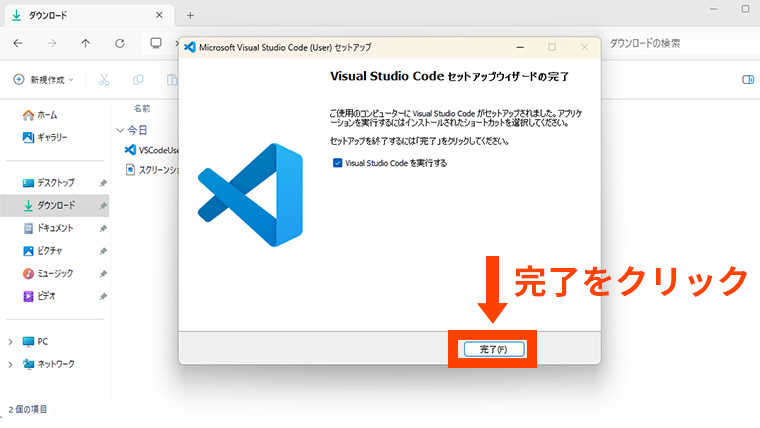760x428 pixels.
Task: Select the VSCodeUserSetup installer file
Action: click(x=157, y=149)
